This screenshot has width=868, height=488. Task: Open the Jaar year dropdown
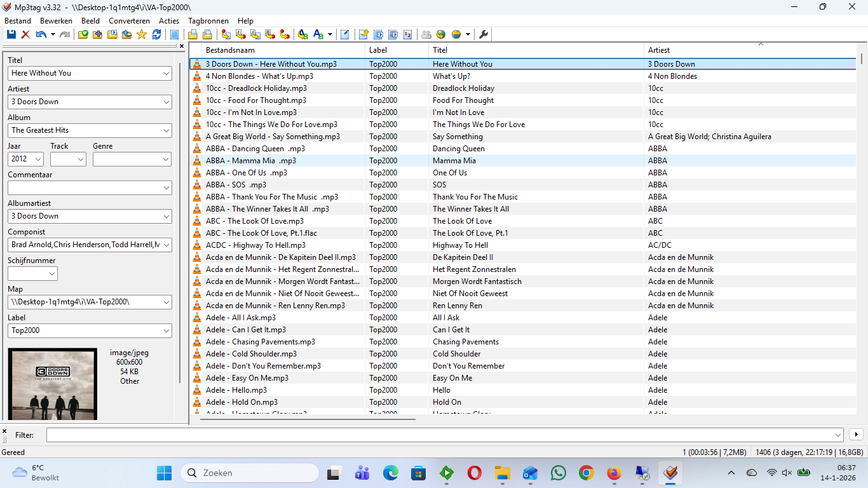(x=38, y=159)
